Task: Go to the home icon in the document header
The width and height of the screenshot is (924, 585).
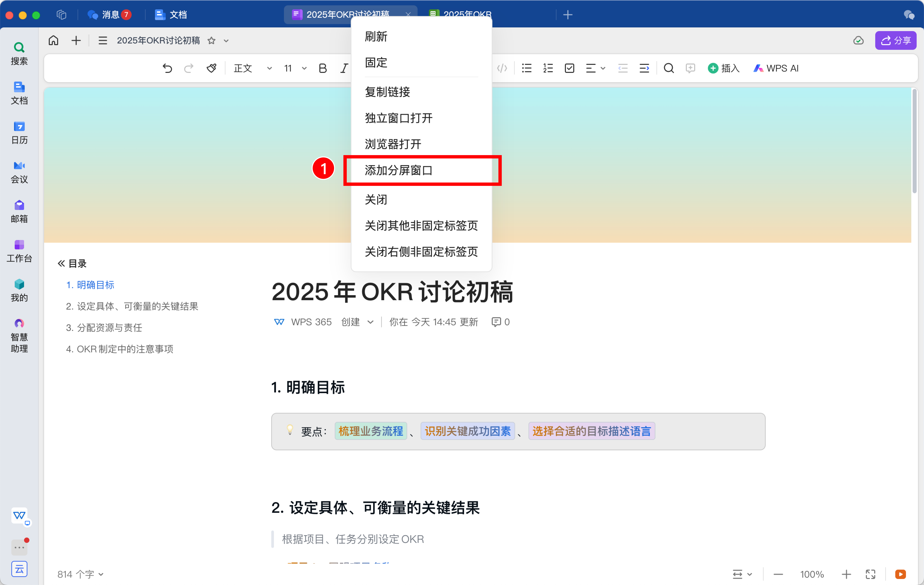Action: click(x=53, y=40)
